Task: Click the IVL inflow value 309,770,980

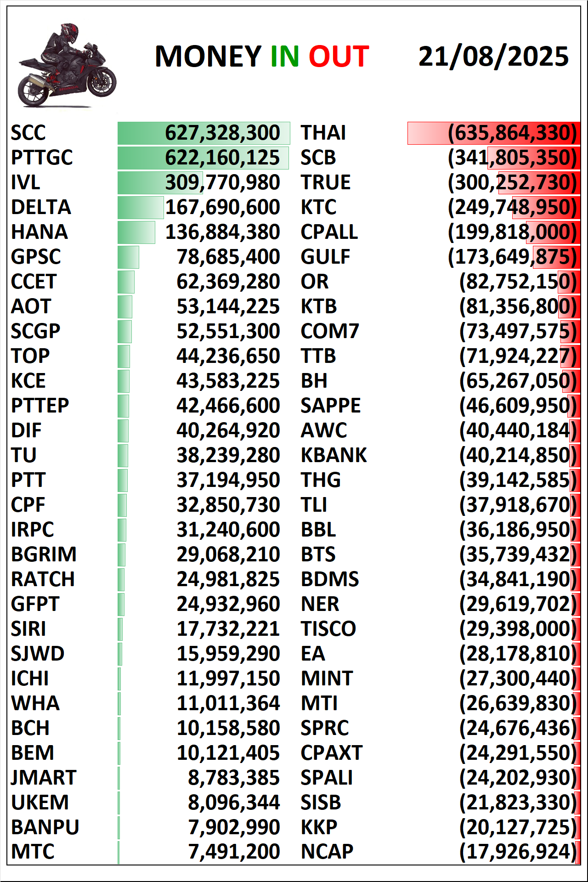Action: (x=223, y=183)
